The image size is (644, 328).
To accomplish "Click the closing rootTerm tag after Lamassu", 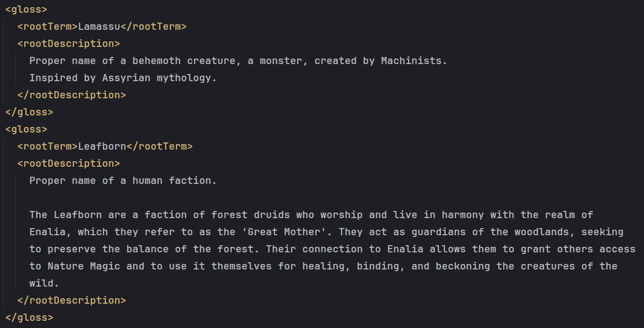I will coord(154,27).
